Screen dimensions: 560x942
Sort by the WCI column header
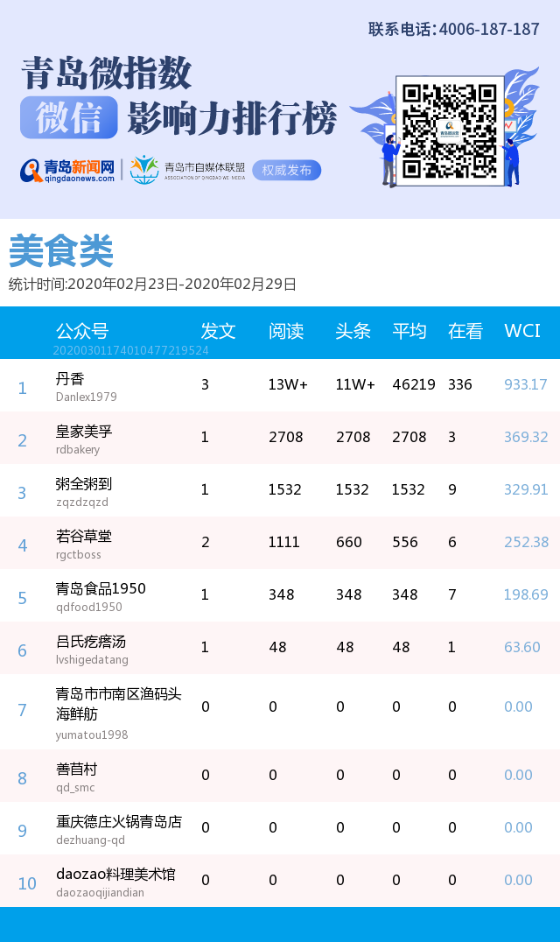(521, 331)
